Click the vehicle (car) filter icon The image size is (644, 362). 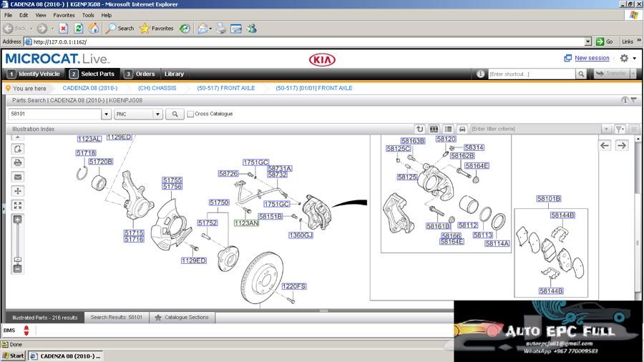tap(462, 129)
